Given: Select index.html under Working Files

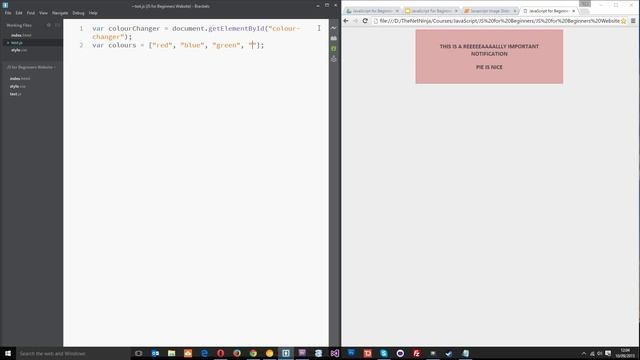Looking at the screenshot, I should 21,36.
